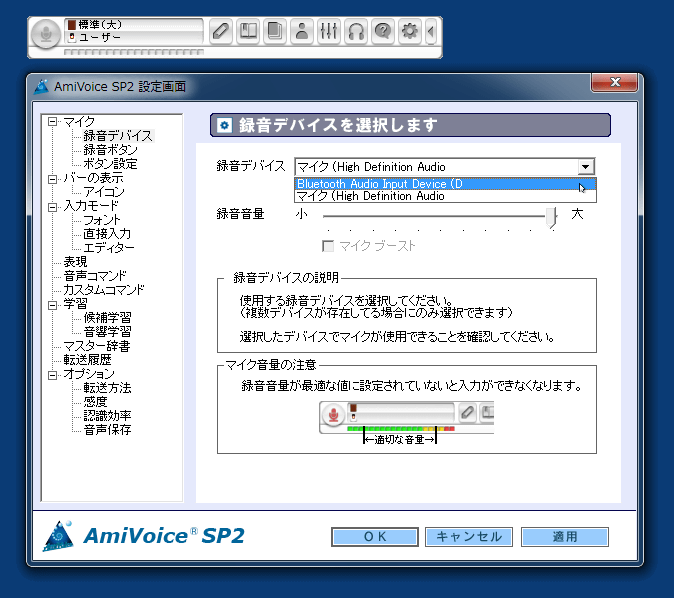Click the copy pages icon in toolbar
This screenshot has width=674, height=598.
click(x=275, y=31)
